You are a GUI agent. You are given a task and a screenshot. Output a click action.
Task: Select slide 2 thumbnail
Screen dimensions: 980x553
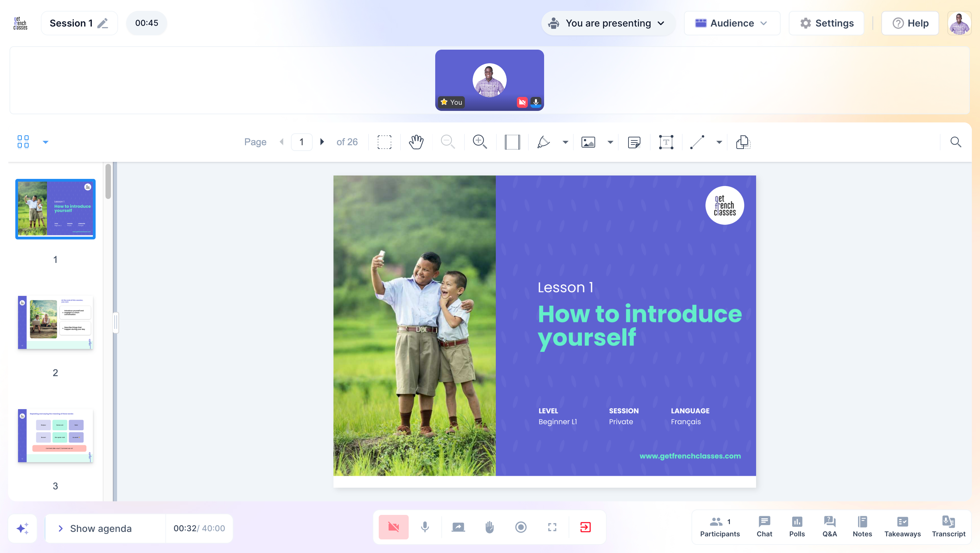(x=55, y=322)
